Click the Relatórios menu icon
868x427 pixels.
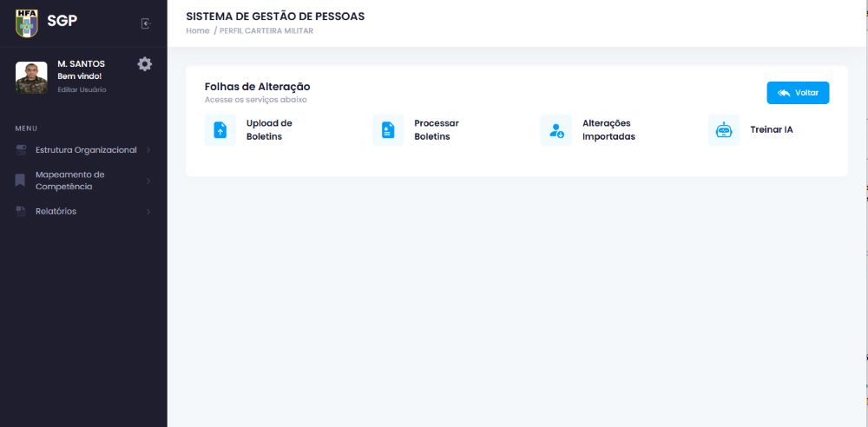coord(21,212)
